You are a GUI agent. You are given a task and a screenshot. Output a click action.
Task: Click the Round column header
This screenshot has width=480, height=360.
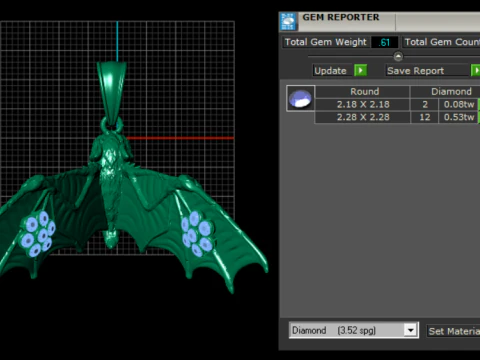click(363, 91)
